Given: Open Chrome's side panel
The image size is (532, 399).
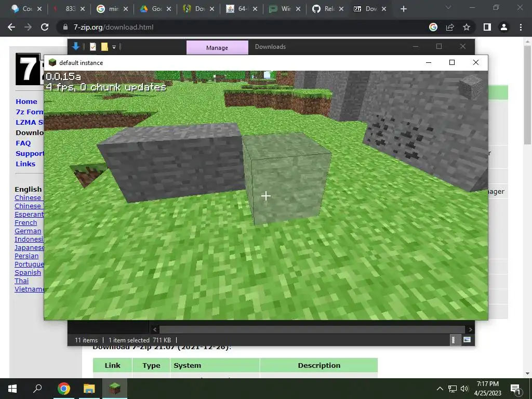Looking at the screenshot, I should coord(487,27).
